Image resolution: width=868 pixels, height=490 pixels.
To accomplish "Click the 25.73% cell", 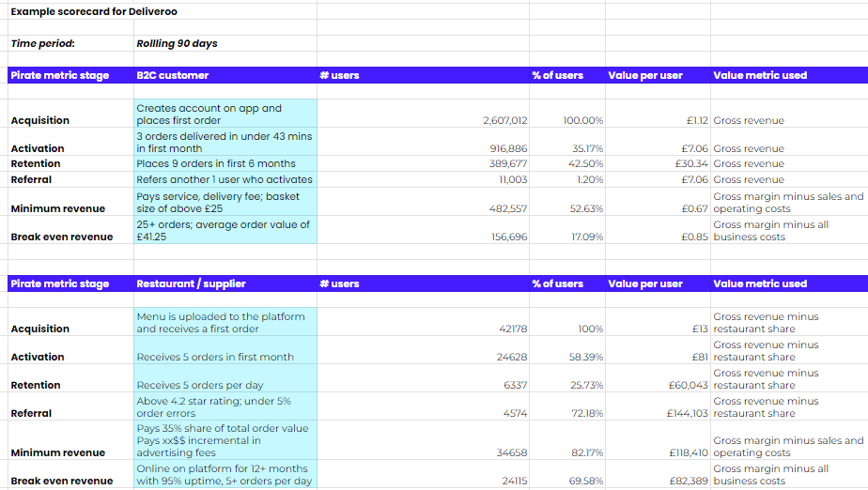I will point(567,378).
